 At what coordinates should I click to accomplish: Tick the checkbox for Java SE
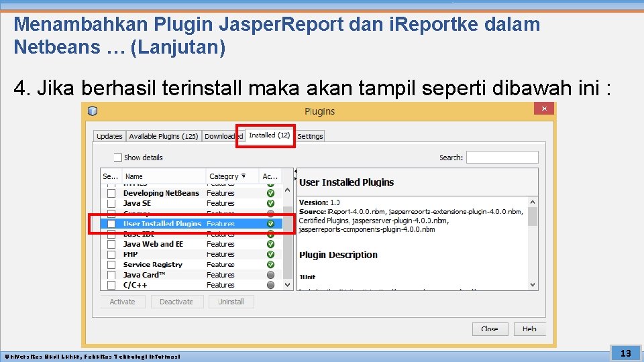(x=111, y=203)
